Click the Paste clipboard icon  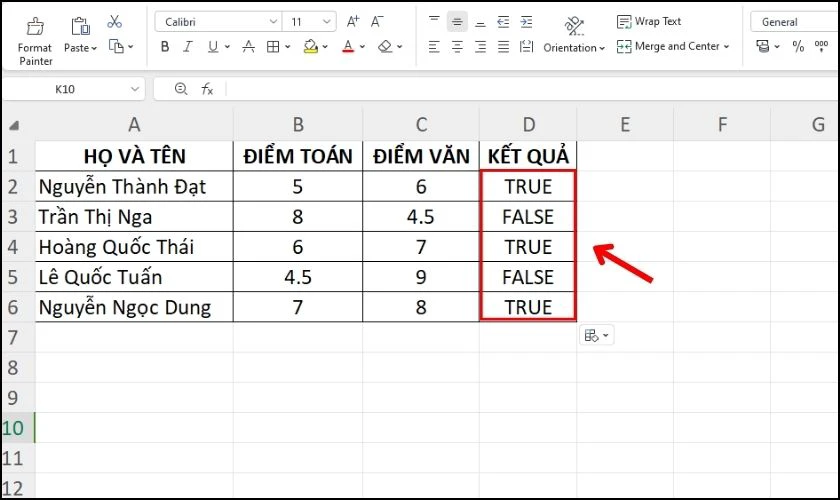coord(80,26)
